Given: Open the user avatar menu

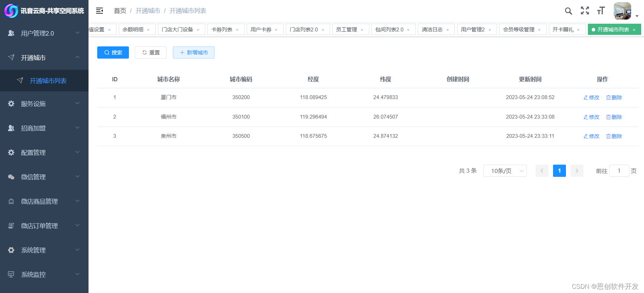Looking at the screenshot, I should (622, 11).
